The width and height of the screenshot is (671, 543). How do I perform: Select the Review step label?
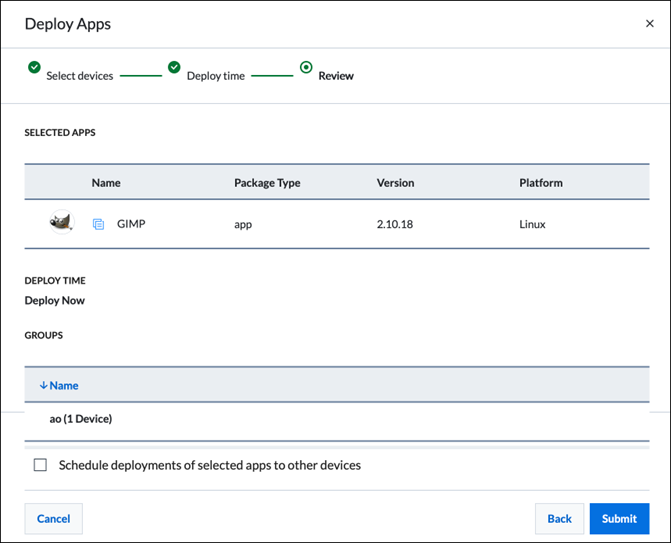pos(336,76)
